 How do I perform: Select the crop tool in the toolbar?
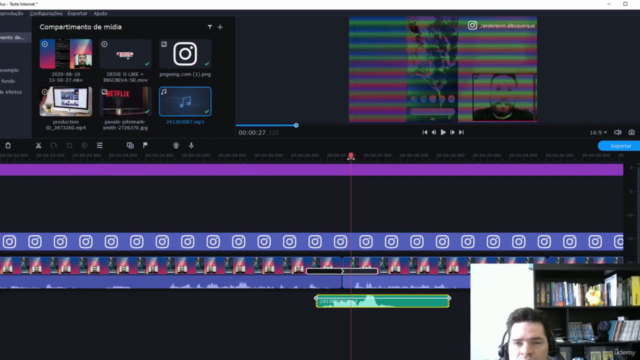69,145
